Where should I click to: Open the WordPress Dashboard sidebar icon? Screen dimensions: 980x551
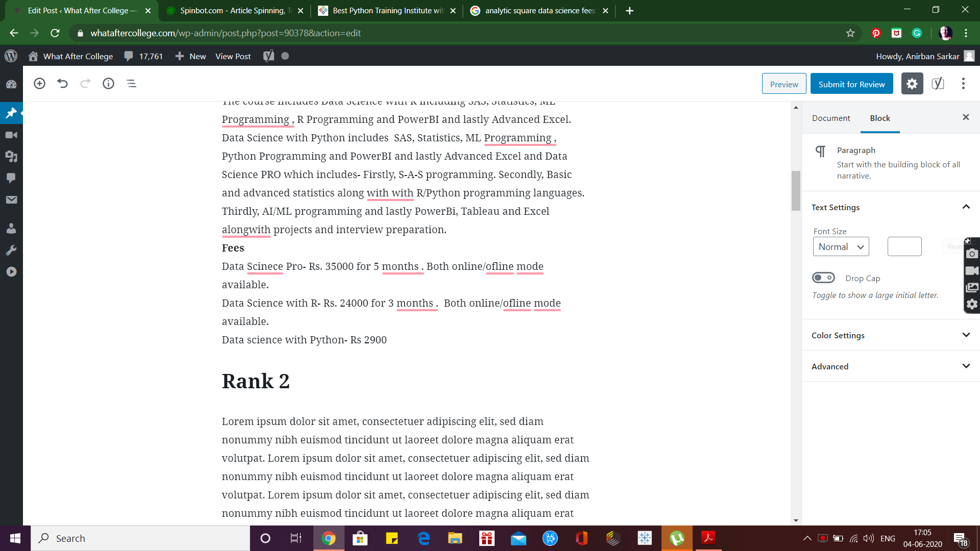coord(11,84)
